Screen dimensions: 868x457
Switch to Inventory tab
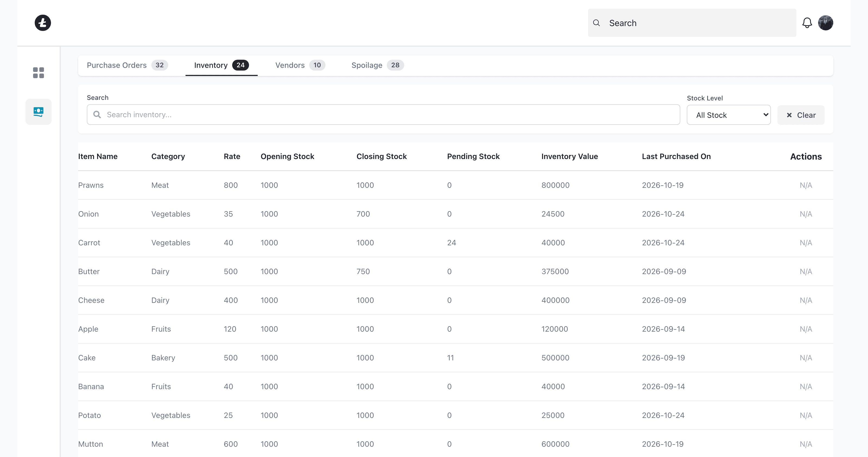pyautogui.click(x=221, y=65)
